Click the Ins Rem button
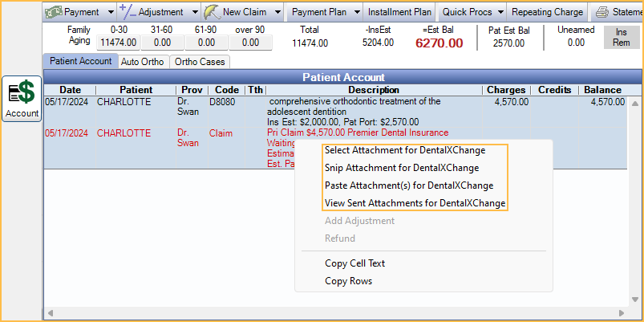644x322 pixels. [621, 37]
